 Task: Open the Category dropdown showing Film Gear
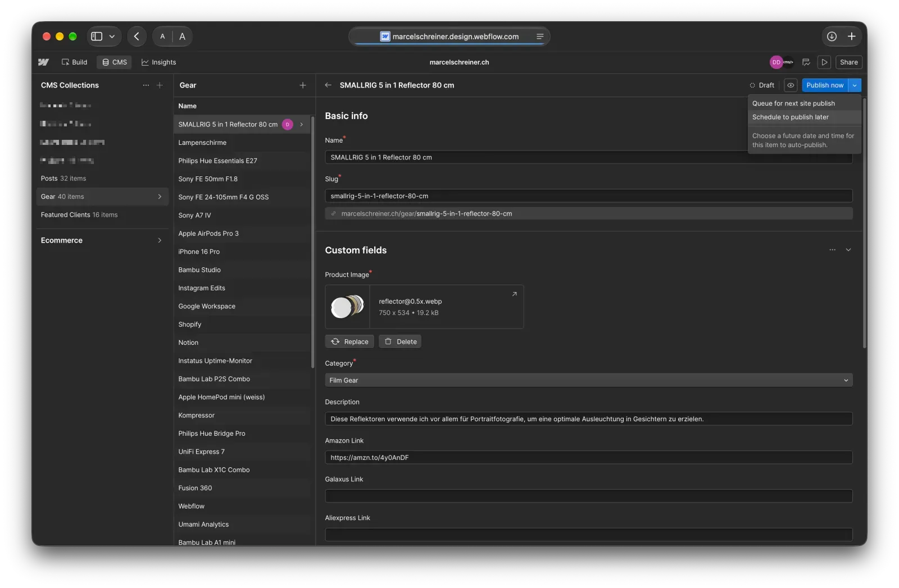pyautogui.click(x=588, y=381)
